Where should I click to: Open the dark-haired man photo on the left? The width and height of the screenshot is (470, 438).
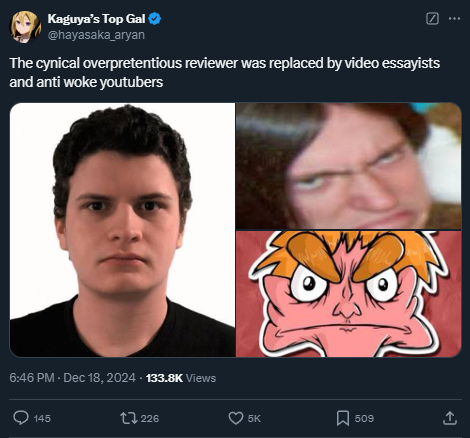(122, 230)
